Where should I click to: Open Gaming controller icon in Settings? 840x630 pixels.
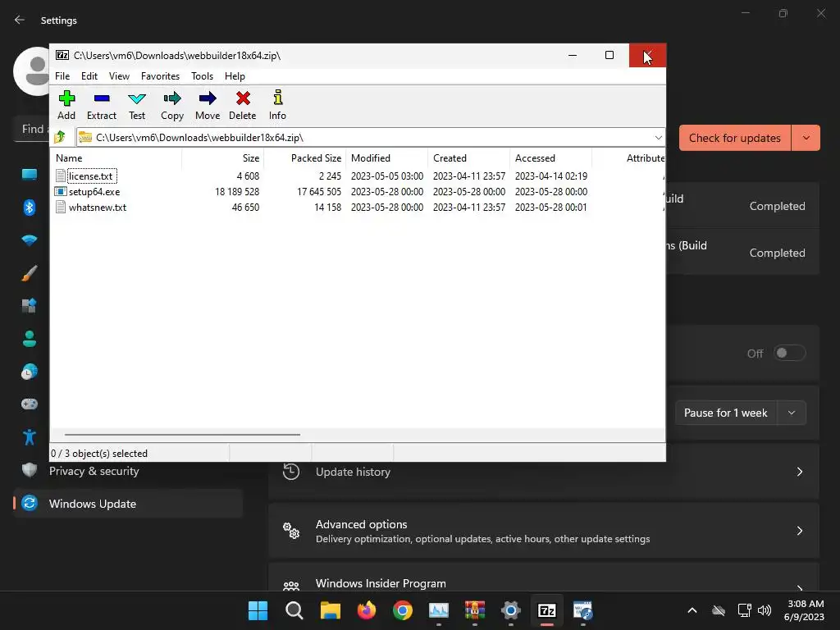tap(30, 404)
